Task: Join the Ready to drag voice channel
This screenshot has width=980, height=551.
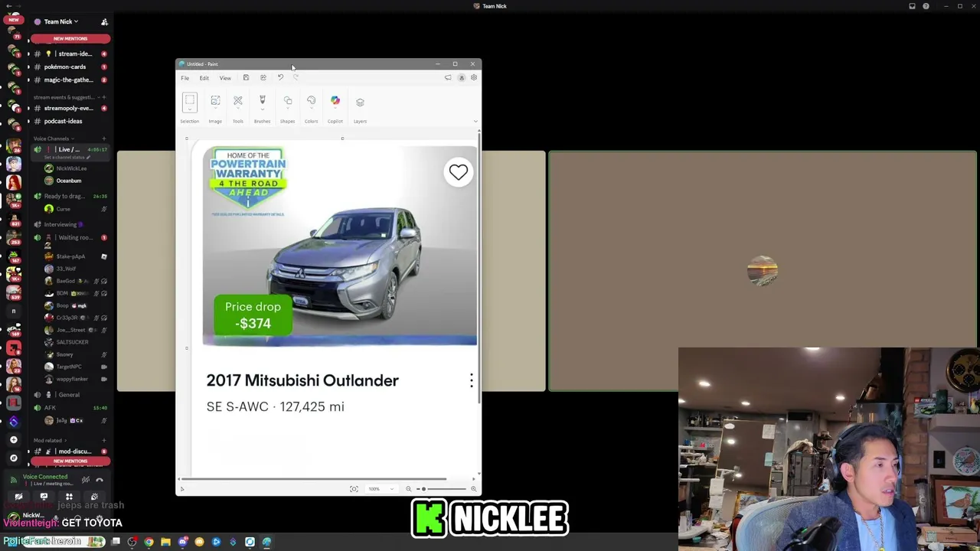Action: pyautogui.click(x=70, y=196)
